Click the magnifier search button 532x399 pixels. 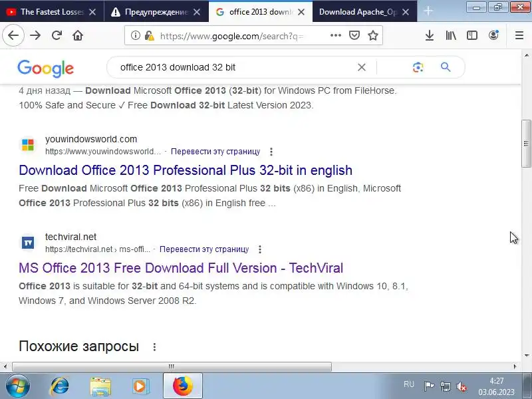[x=446, y=67]
